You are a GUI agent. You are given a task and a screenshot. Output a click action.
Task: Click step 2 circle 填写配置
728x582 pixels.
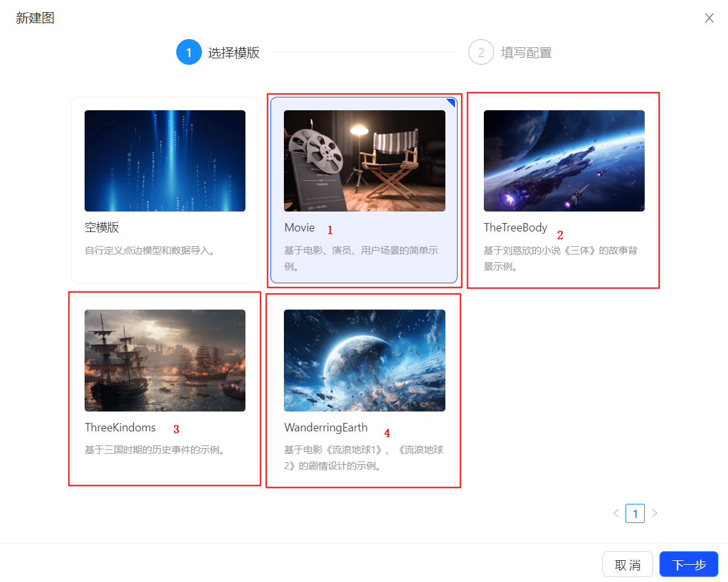pyautogui.click(x=481, y=52)
